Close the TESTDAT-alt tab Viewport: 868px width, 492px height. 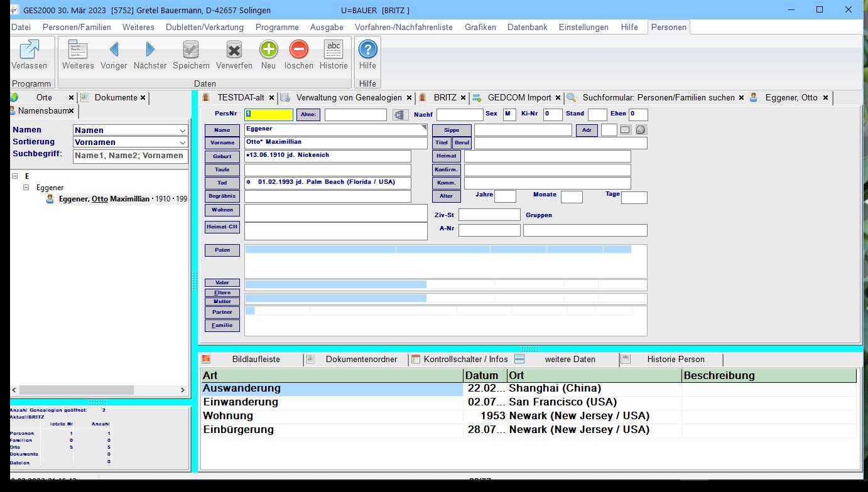[271, 98]
